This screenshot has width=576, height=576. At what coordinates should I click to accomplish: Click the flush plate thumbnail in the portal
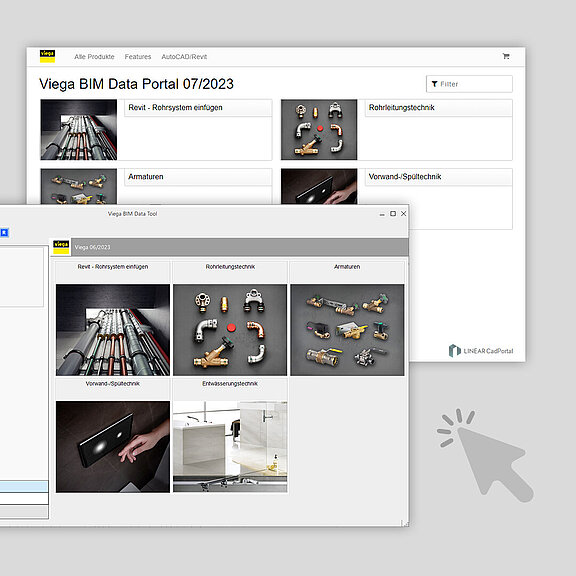319,186
